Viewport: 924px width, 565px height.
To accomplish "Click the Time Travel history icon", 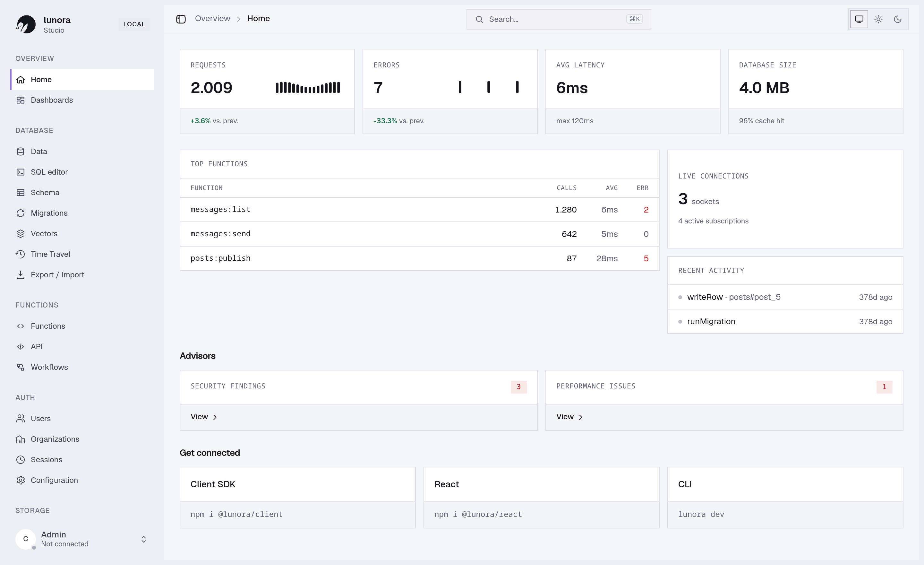I will click(x=21, y=254).
